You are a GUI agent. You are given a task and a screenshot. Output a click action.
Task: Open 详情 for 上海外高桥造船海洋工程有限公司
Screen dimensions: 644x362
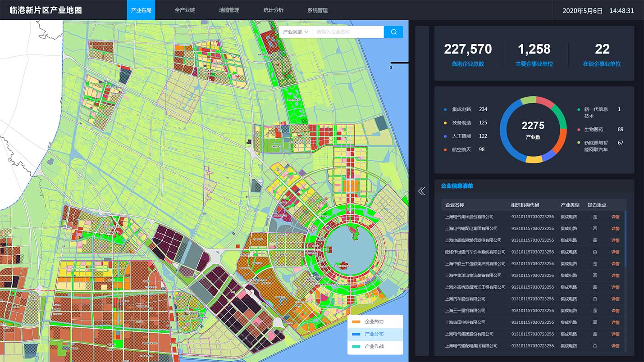point(615,287)
